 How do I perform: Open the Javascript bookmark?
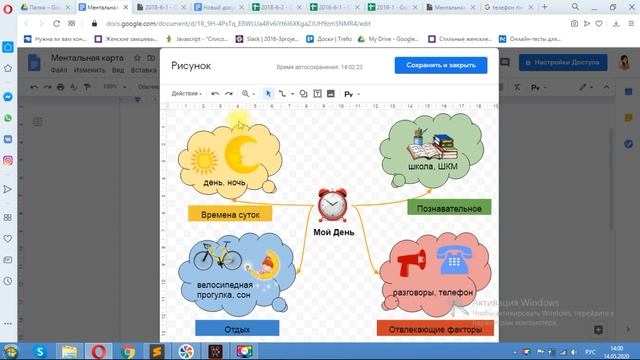point(197,39)
